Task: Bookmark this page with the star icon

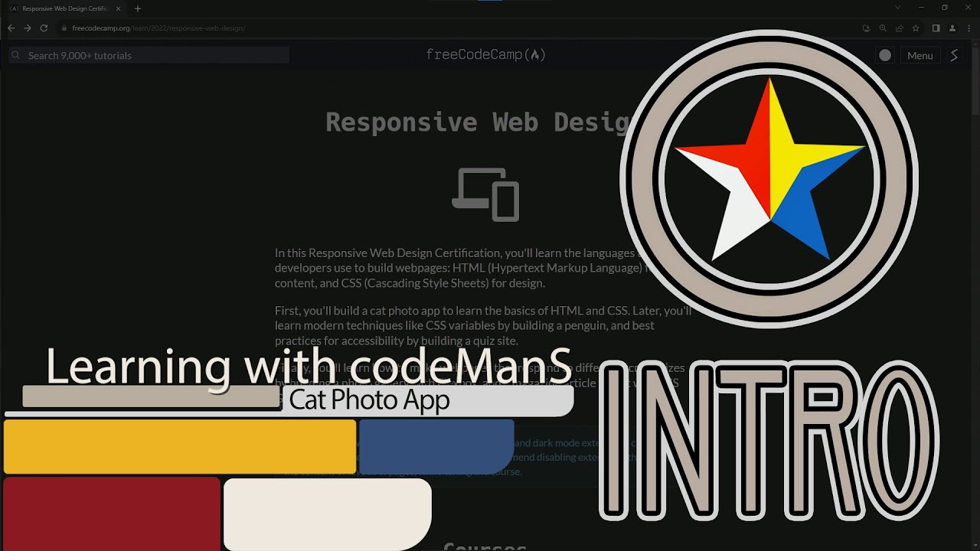Action: (x=915, y=28)
